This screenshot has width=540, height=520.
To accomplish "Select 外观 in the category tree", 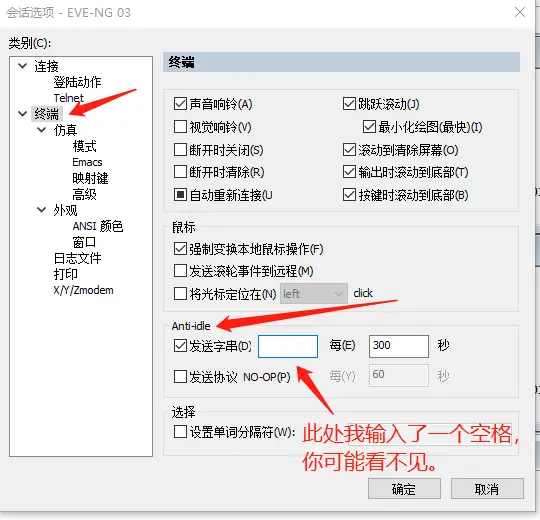I will point(65,210).
